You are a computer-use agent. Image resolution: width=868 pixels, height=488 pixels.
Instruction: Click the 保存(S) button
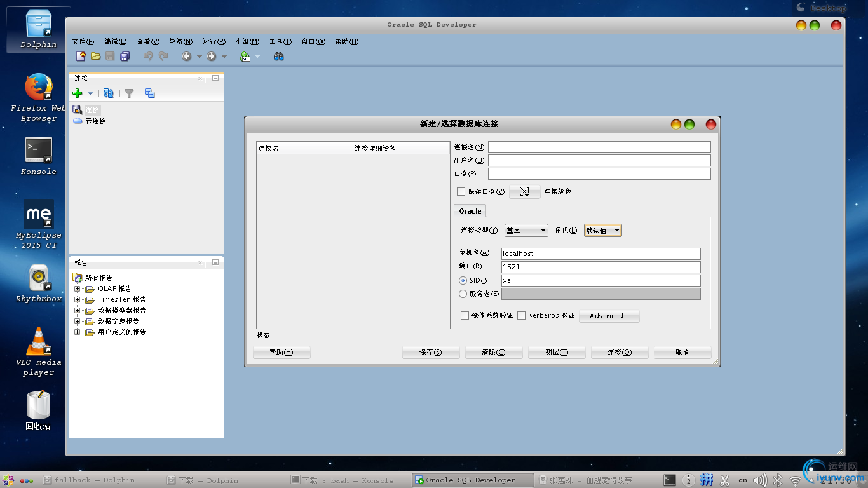(x=431, y=352)
